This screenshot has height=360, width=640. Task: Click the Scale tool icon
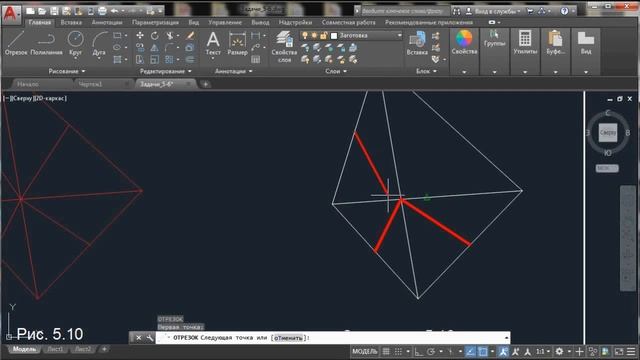[x=154, y=60]
